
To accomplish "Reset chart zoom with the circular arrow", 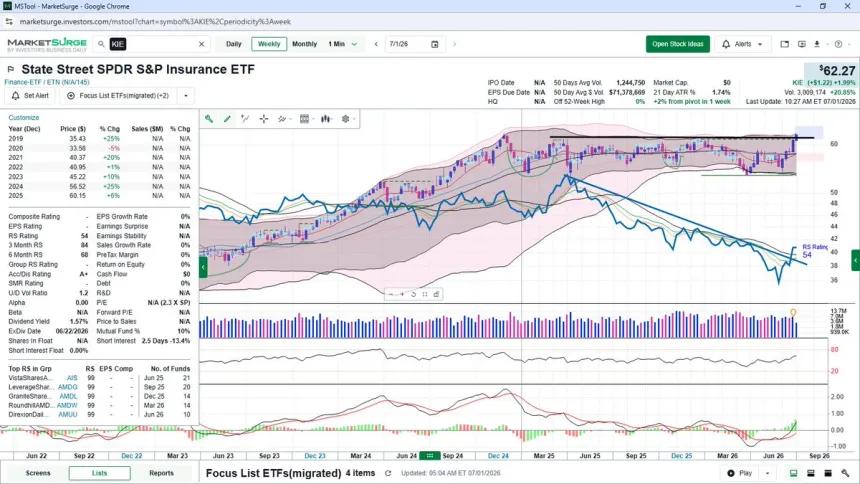I will click(x=414, y=294).
